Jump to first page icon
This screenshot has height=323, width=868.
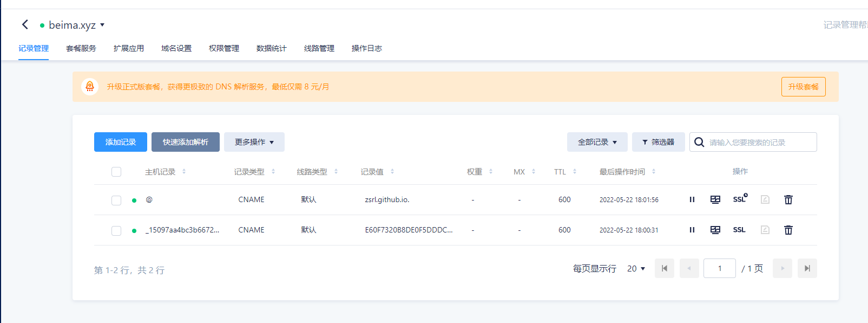tap(665, 268)
